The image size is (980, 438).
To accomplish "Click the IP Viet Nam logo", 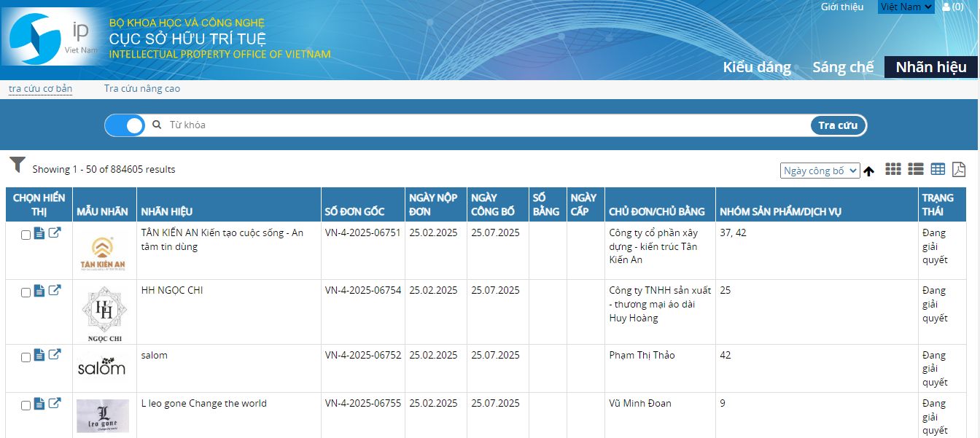I will pyautogui.click(x=52, y=37).
